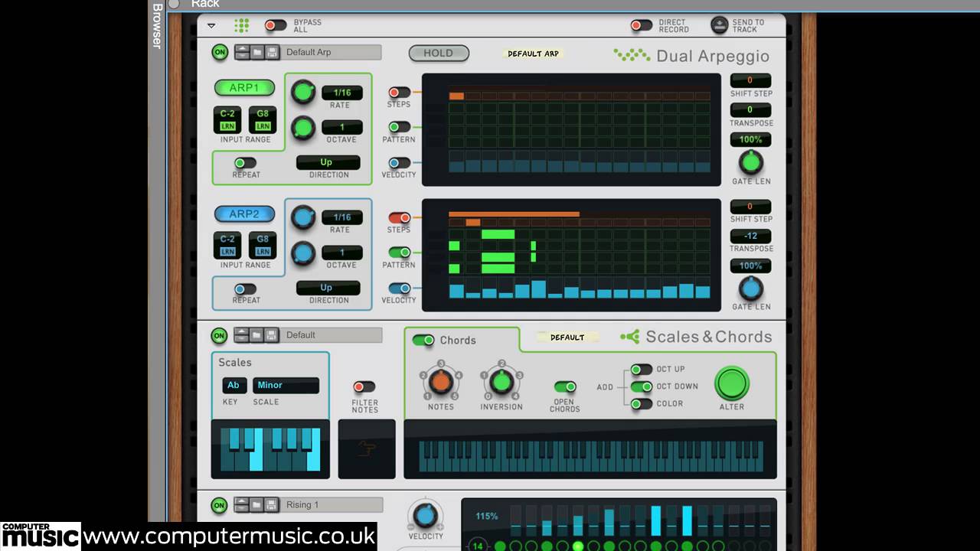Image resolution: width=980 pixels, height=551 pixels.
Task: Open ARP2 Direction Up dropdown
Action: (328, 288)
